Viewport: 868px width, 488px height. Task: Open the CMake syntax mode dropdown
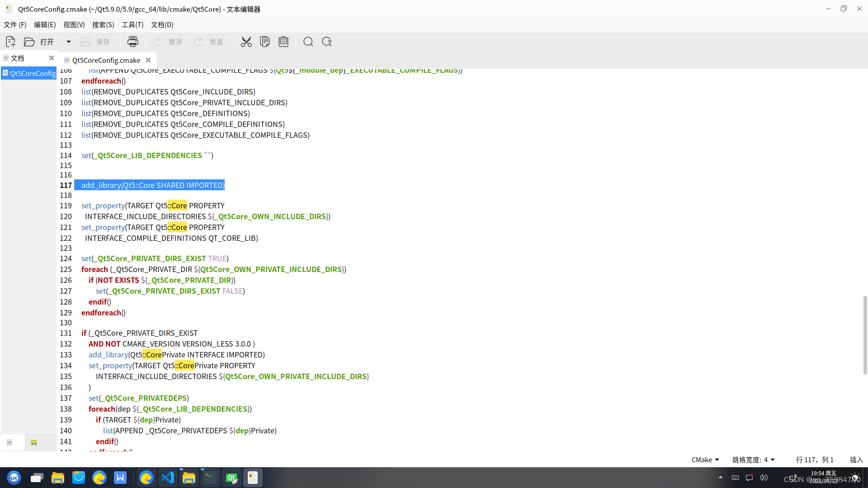coord(704,460)
